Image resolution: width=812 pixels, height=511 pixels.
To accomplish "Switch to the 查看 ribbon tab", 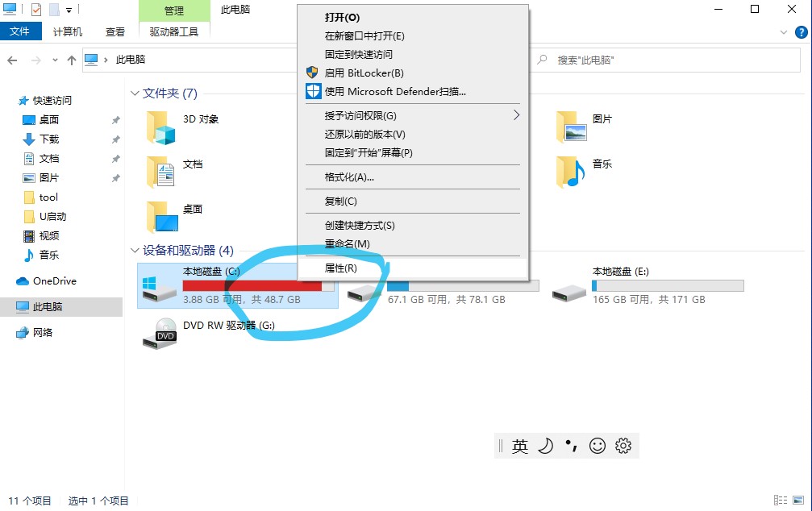I will [115, 31].
